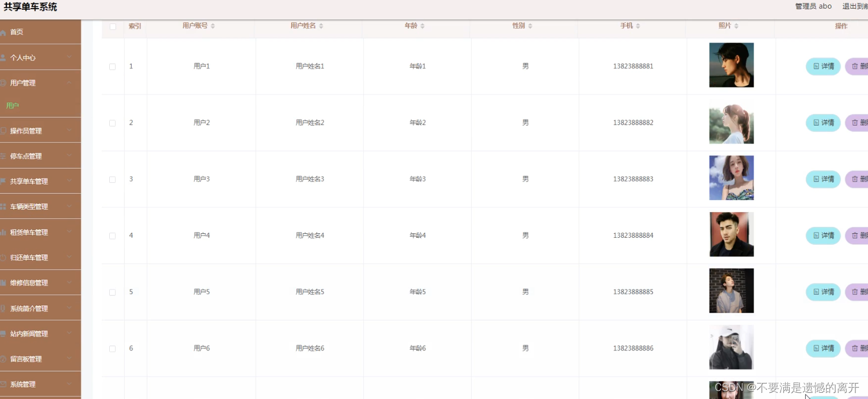Screen dimensions: 868x399
Task: Check the row checkbox for 用户6
Action: coord(113,348)
